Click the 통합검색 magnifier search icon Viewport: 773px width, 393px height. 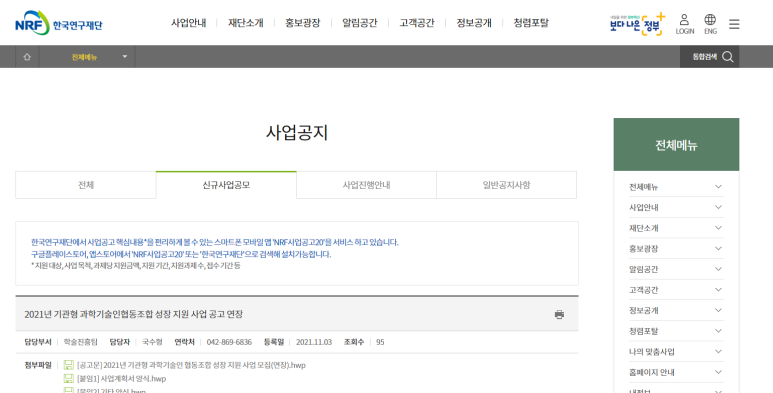[x=728, y=57]
